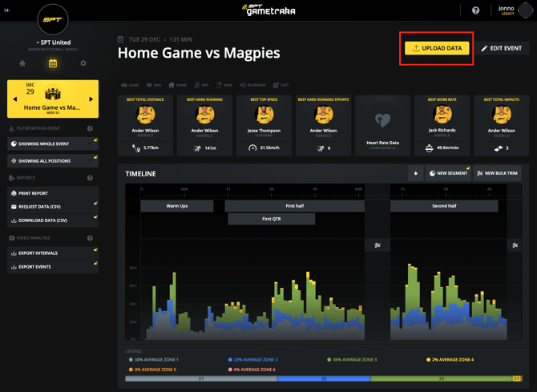The image size is (537, 392).
Task: Open the settings gear in sidebar
Action: tap(83, 63)
